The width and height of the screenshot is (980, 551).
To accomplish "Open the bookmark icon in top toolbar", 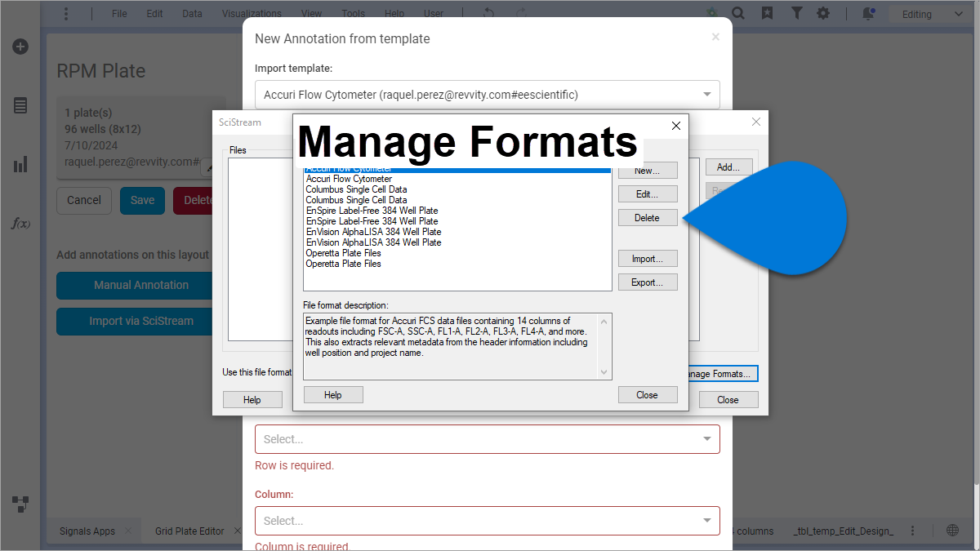I will click(x=767, y=13).
